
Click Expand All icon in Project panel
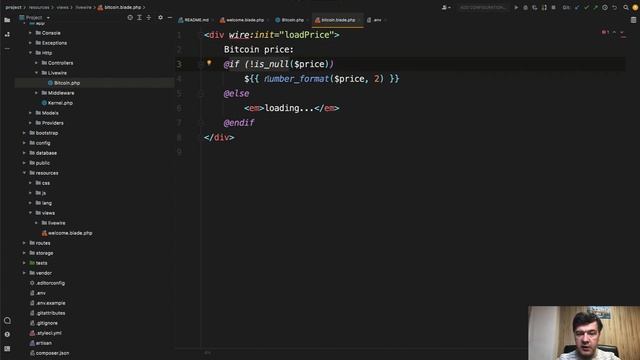click(x=139, y=18)
